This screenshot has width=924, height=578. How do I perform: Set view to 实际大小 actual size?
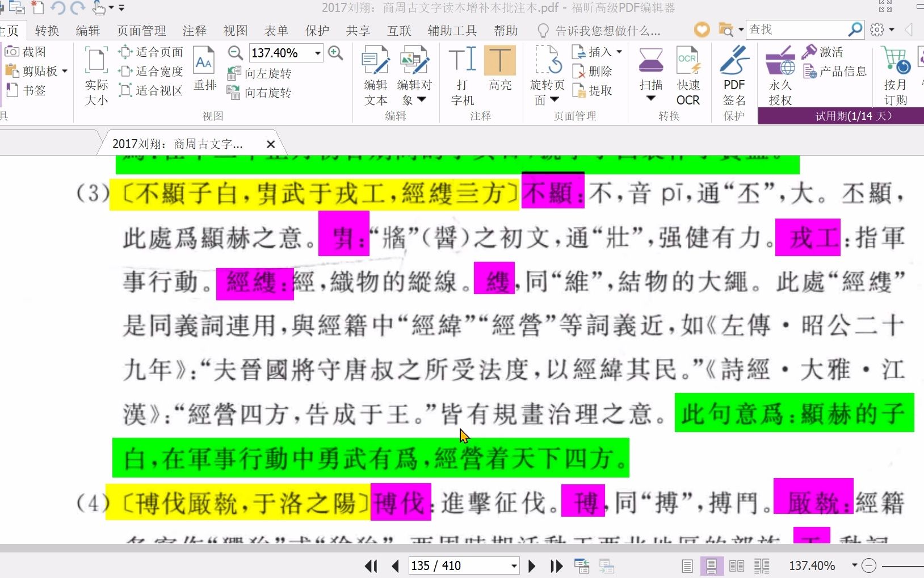(96, 76)
